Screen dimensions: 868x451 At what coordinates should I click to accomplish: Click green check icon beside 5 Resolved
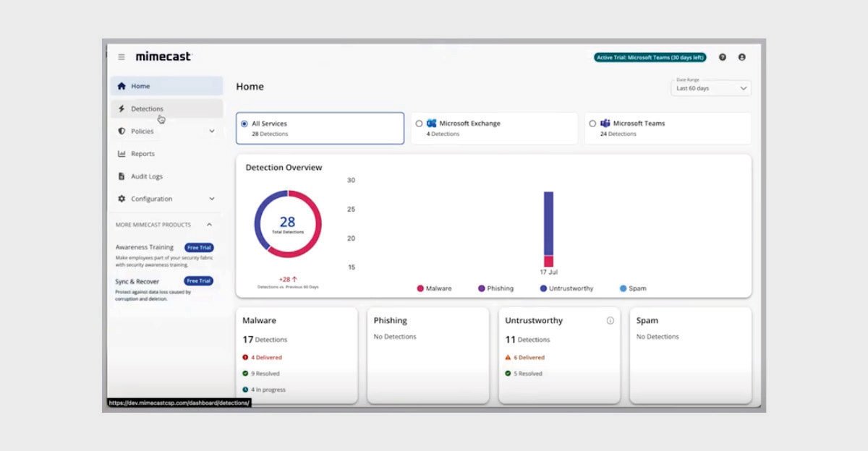click(x=509, y=374)
